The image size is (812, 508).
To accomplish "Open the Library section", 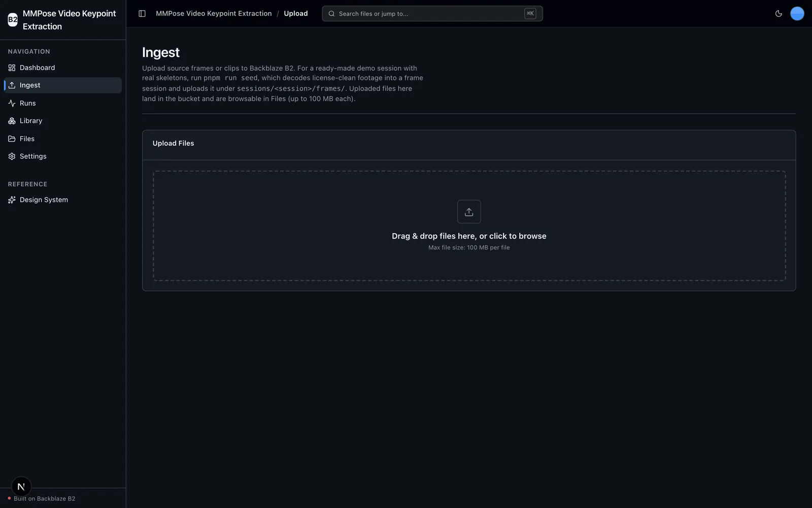I will (63, 121).
